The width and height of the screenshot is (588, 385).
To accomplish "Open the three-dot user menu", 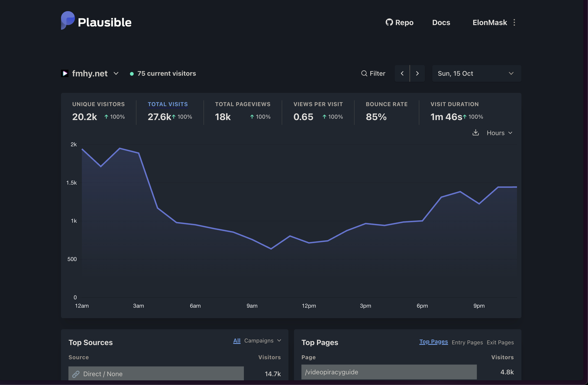I will [x=514, y=23].
